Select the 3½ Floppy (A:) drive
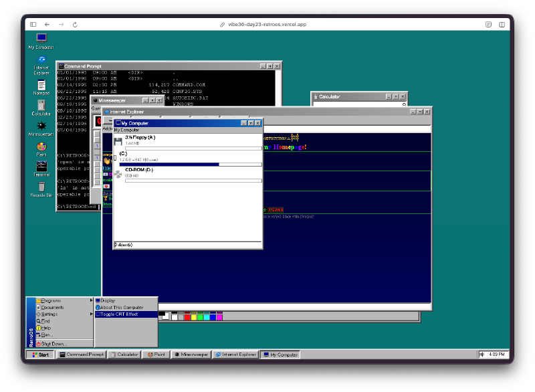Viewport: 535px width, 392px height. (140, 137)
